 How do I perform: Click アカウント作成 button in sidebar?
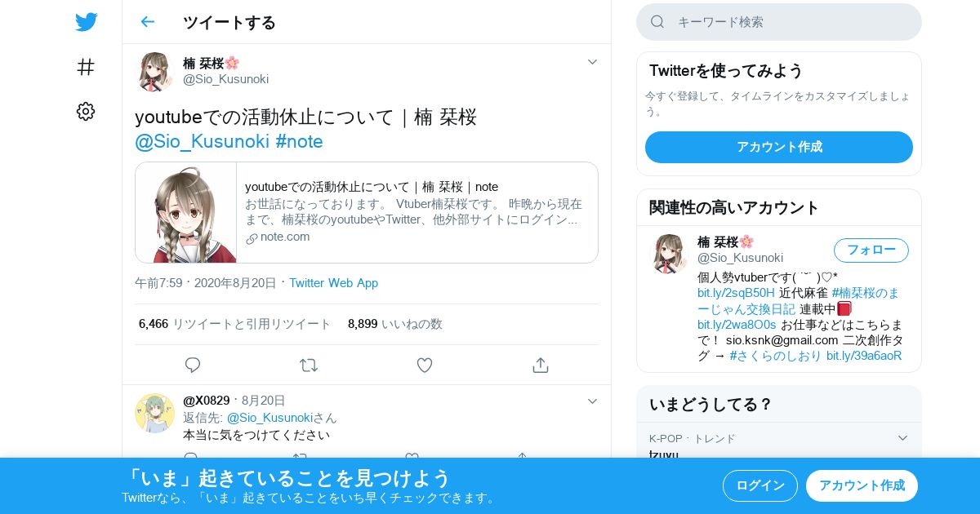(779, 147)
